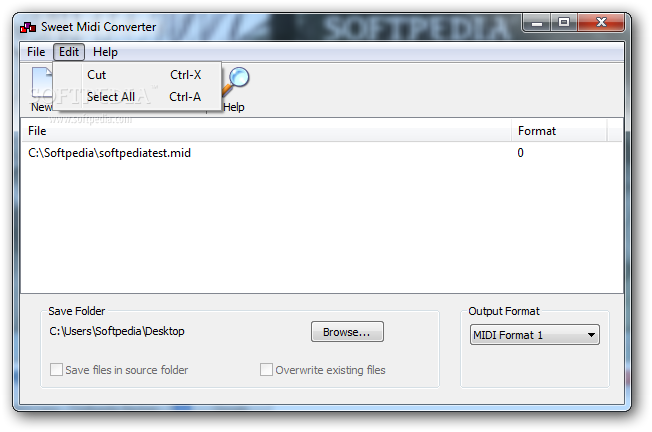This screenshot has width=652, height=432.
Task: Click the Save Folder path text
Action: tap(117, 331)
